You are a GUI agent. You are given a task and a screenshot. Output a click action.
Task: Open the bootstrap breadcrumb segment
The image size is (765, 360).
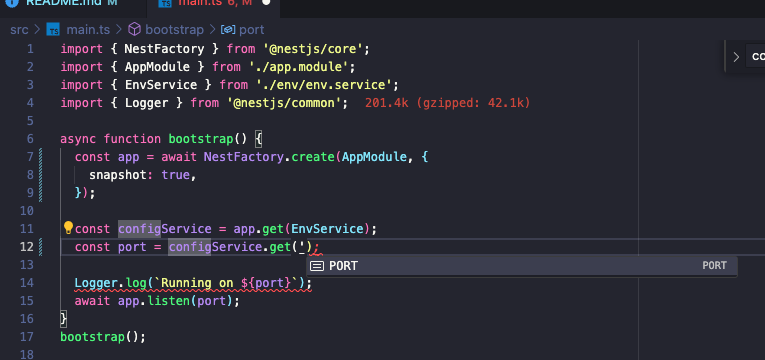coord(174,30)
